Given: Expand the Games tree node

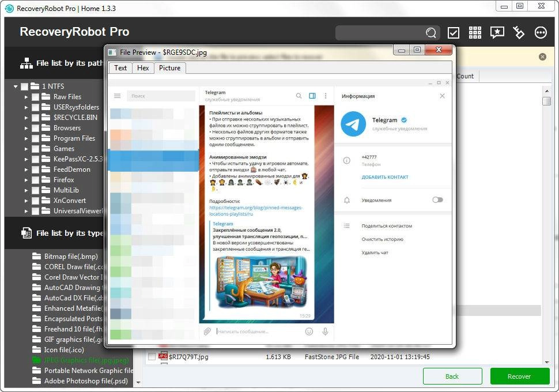Looking at the screenshot, I should pyautogui.click(x=26, y=148).
